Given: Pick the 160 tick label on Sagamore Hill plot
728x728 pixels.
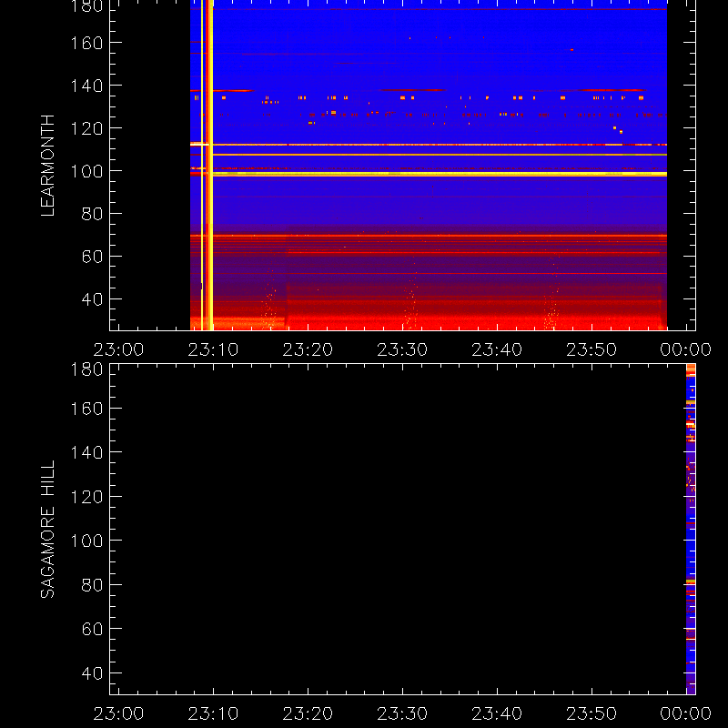Looking at the screenshot, I should 86,409.
